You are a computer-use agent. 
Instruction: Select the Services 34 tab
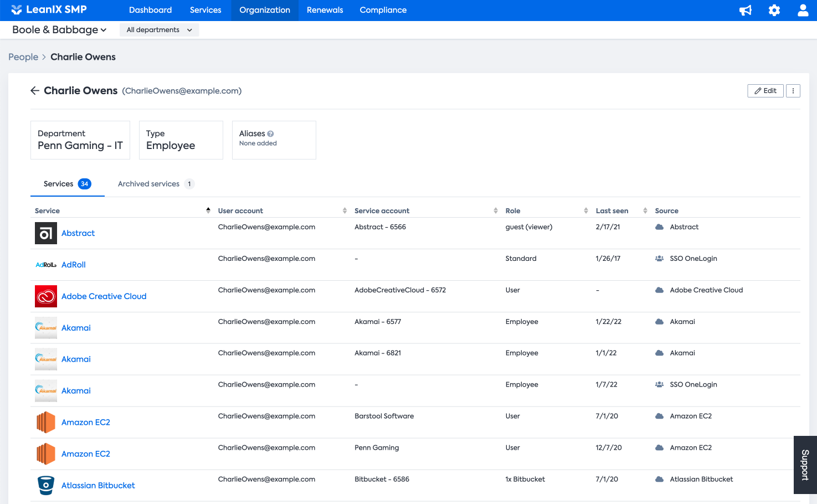click(68, 184)
